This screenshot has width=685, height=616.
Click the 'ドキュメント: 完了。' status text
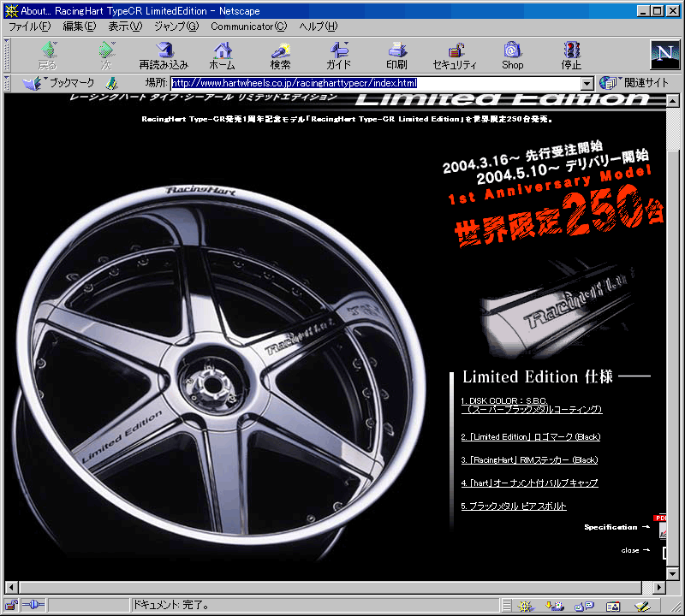pos(170,605)
